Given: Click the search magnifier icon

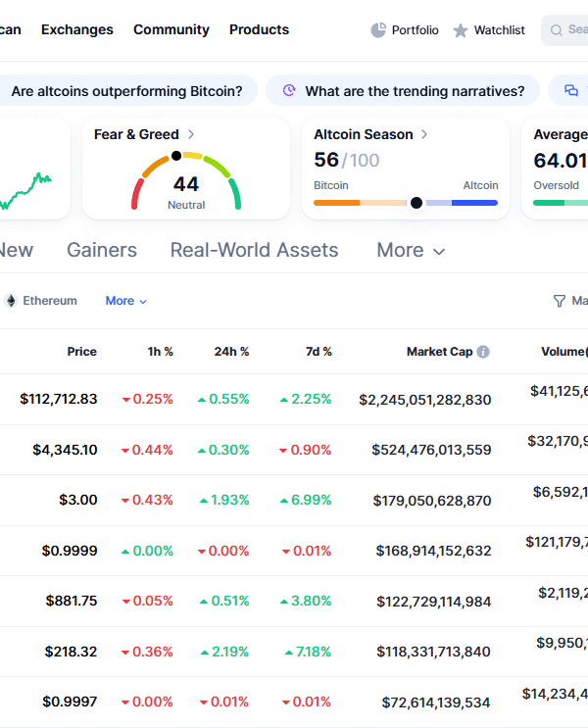Looking at the screenshot, I should (557, 30).
